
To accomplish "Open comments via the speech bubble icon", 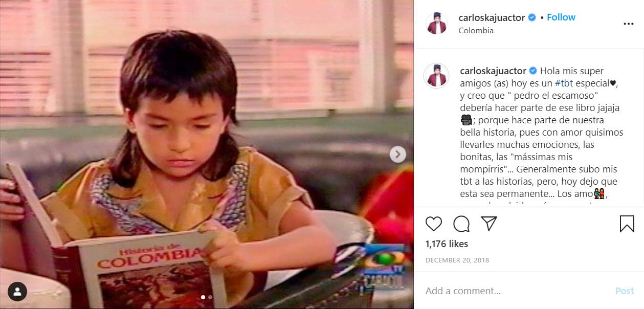I will coord(461,224).
